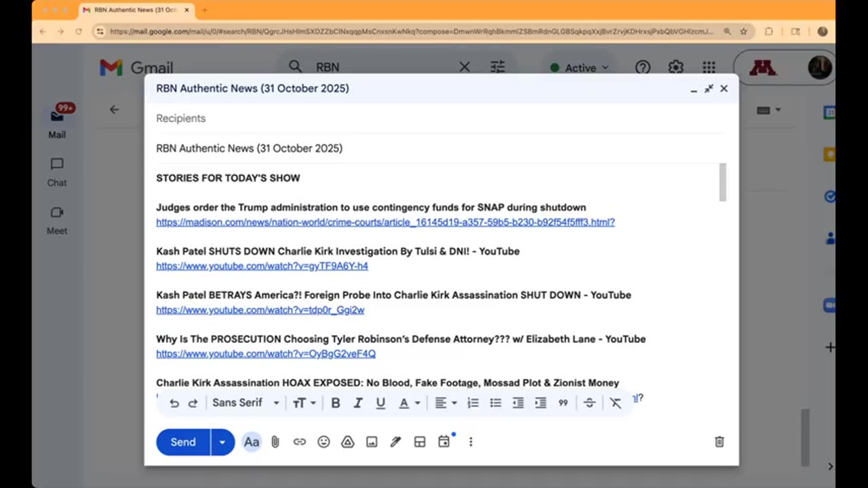This screenshot has height=488, width=868.
Task: Bookmark this page with star icon
Action: tap(743, 31)
